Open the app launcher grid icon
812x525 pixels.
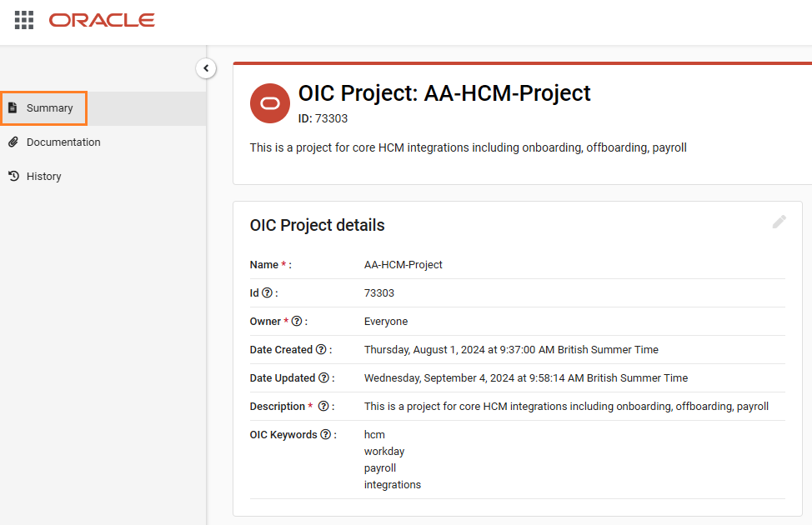point(24,20)
